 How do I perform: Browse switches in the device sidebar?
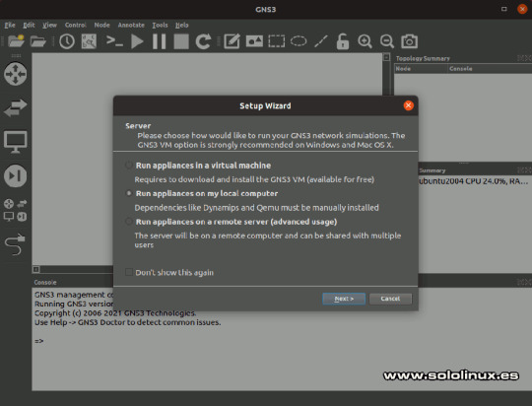click(15, 108)
